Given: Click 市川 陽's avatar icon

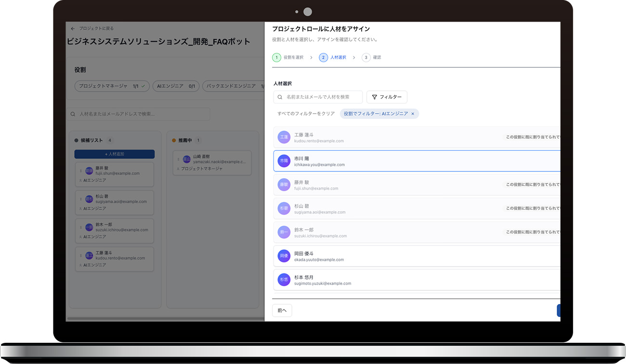Looking at the screenshot, I should click(284, 161).
